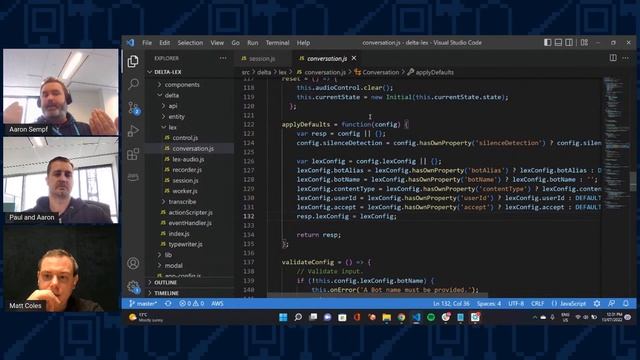Open editor more actions ellipsis
The width and height of the screenshot is (640, 360).
pyautogui.click(x=625, y=58)
